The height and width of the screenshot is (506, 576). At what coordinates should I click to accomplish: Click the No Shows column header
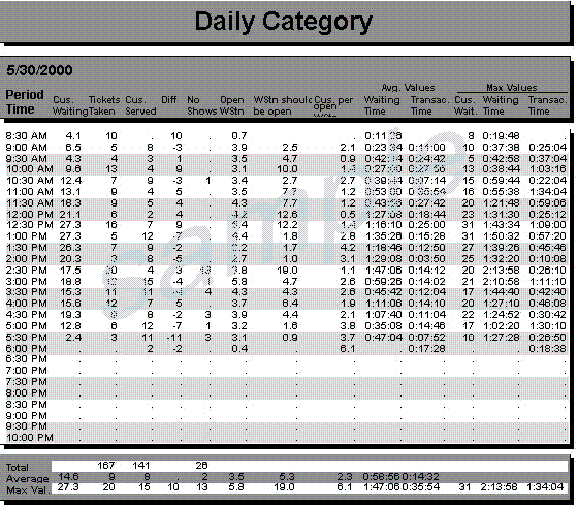[x=202, y=105]
